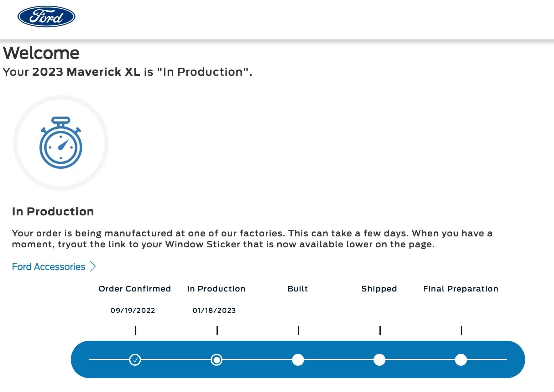Select the Built progress step circle
554x392 pixels.
(x=298, y=360)
